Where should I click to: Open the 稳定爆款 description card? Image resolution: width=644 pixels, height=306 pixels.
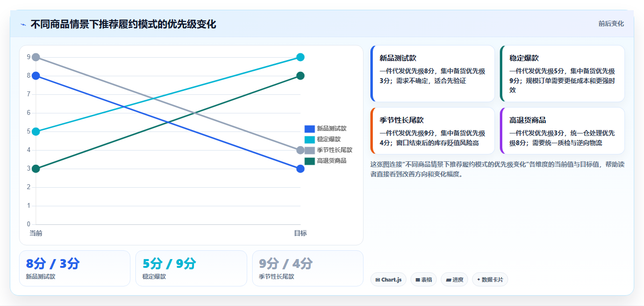click(562, 74)
